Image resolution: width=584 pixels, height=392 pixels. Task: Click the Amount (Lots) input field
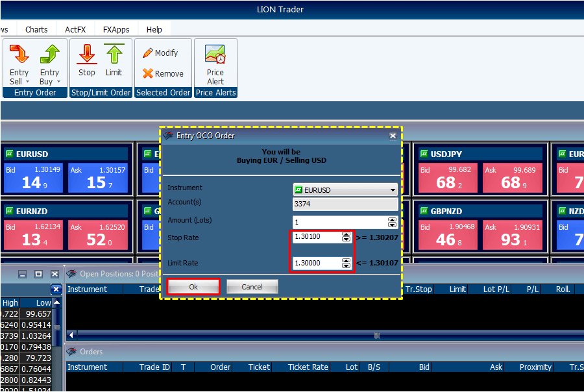coord(340,222)
